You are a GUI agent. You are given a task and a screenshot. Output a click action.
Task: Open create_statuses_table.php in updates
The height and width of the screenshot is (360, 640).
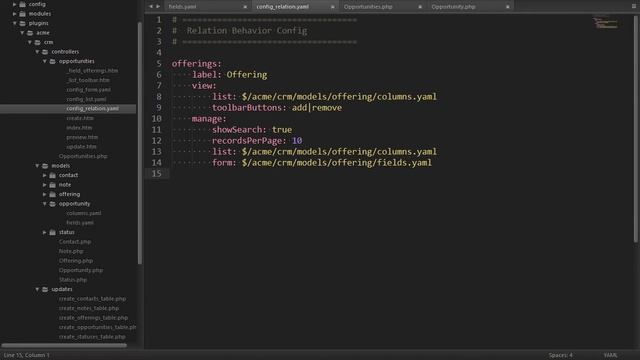point(92,337)
